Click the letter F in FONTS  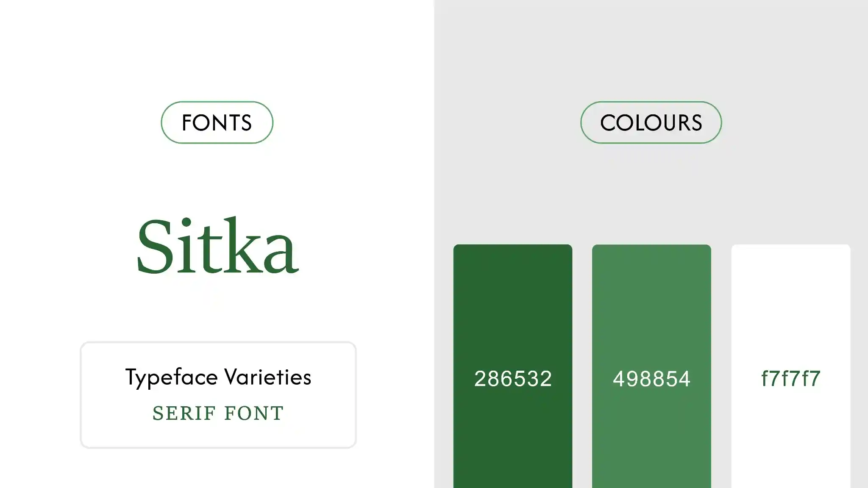point(187,123)
